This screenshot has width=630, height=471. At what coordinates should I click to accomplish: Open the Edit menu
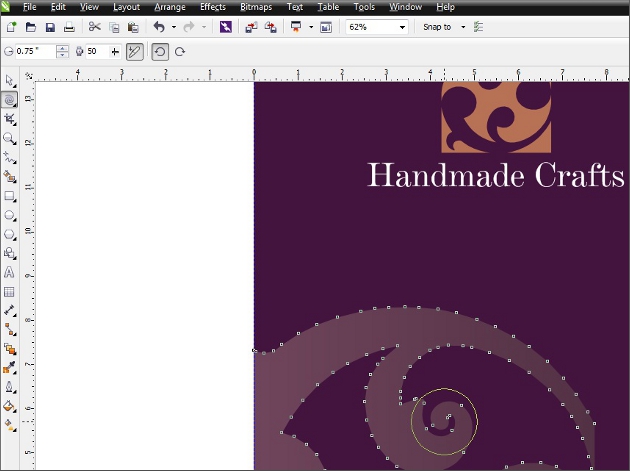point(58,7)
